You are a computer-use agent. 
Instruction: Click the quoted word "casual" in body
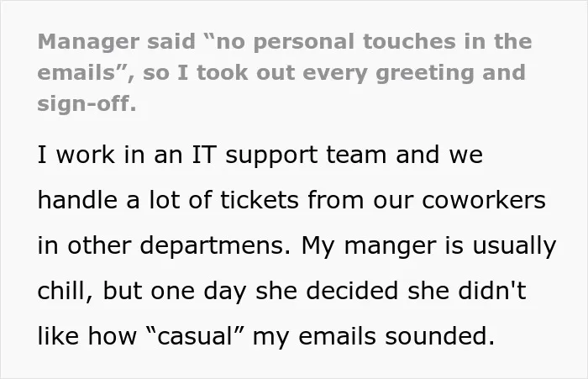(195, 335)
